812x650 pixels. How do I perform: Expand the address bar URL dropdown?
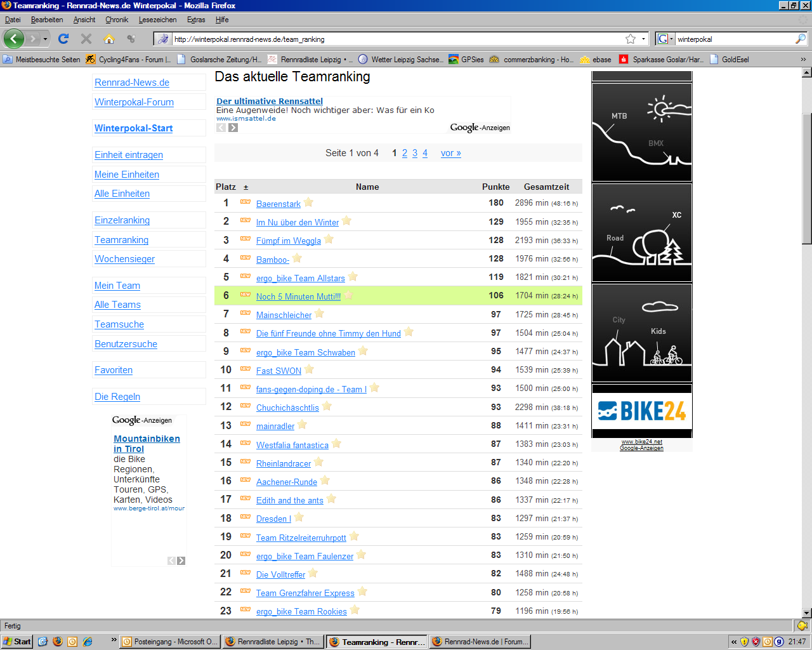[643, 39]
